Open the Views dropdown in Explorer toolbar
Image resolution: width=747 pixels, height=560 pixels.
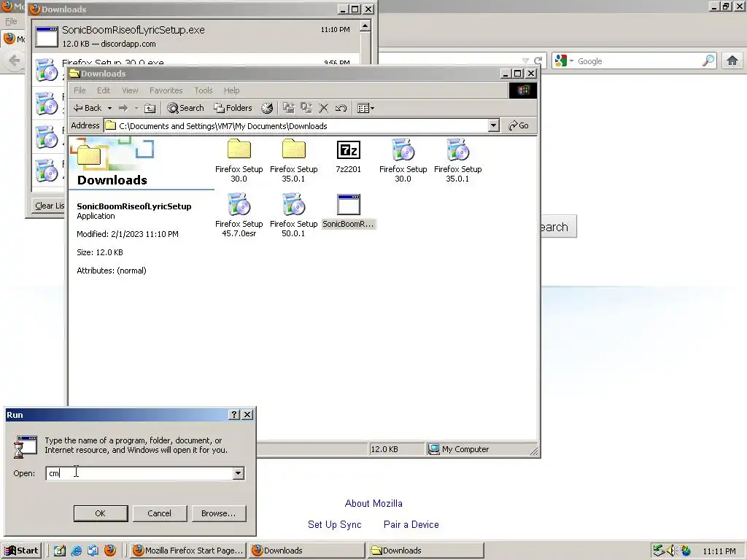point(365,108)
